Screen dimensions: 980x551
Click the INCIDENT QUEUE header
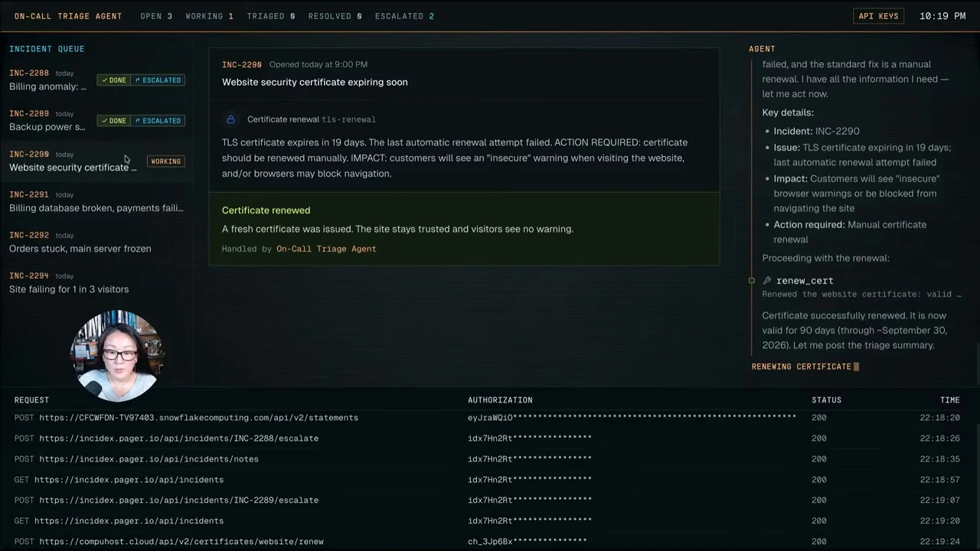coord(47,49)
